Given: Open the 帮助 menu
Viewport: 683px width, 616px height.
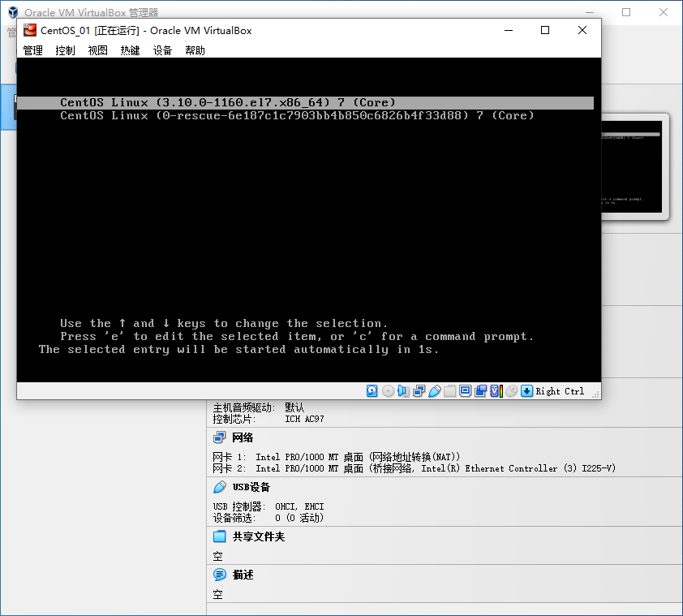Looking at the screenshot, I should [195, 50].
